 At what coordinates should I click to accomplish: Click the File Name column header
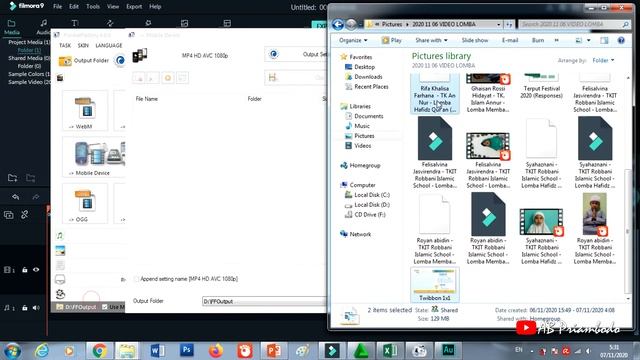pos(147,99)
